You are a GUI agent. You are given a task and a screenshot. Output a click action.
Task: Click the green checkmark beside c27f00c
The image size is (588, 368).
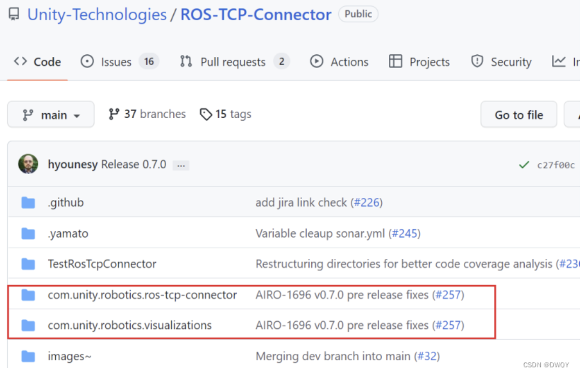[x=524, y=164]
